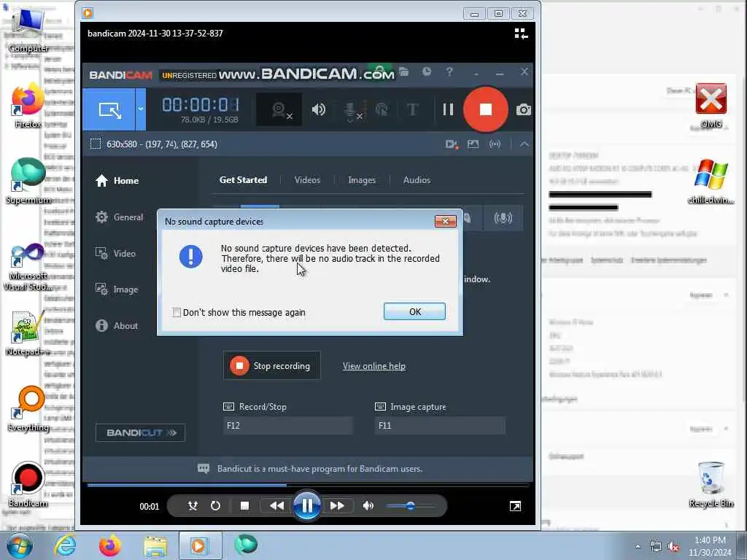
Task: Click the text overlay T icon
Action: coord(413,110)
